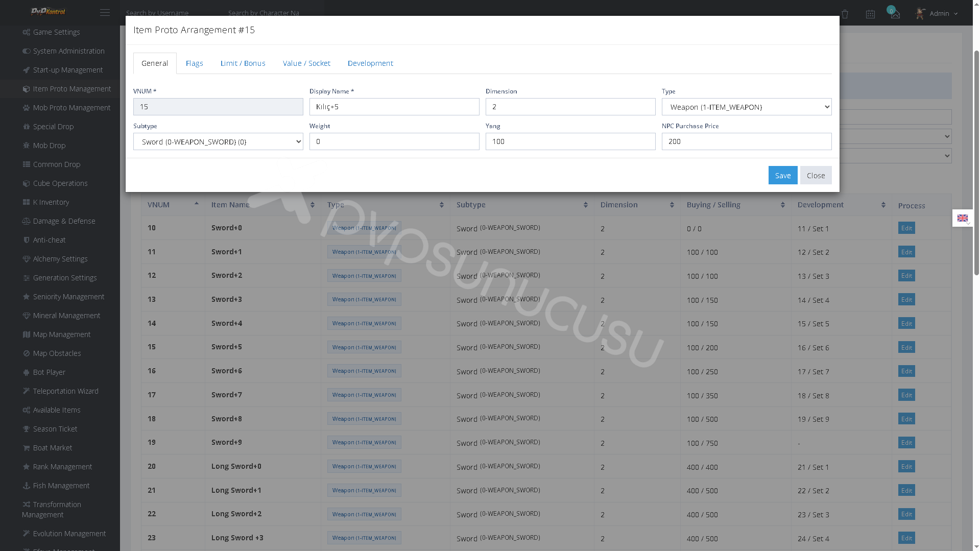
Task: Focus the NPC Purchase Price field
Action: [747, 141]
